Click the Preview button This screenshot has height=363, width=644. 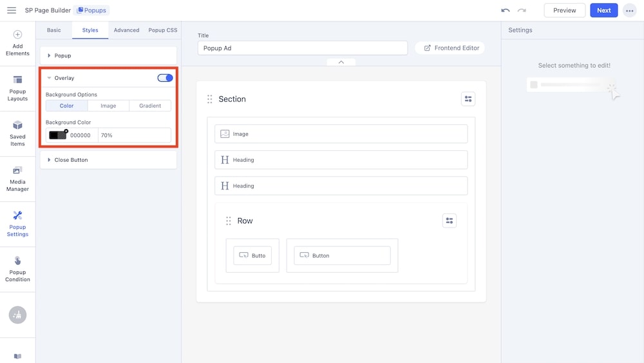tap(564, 10)
